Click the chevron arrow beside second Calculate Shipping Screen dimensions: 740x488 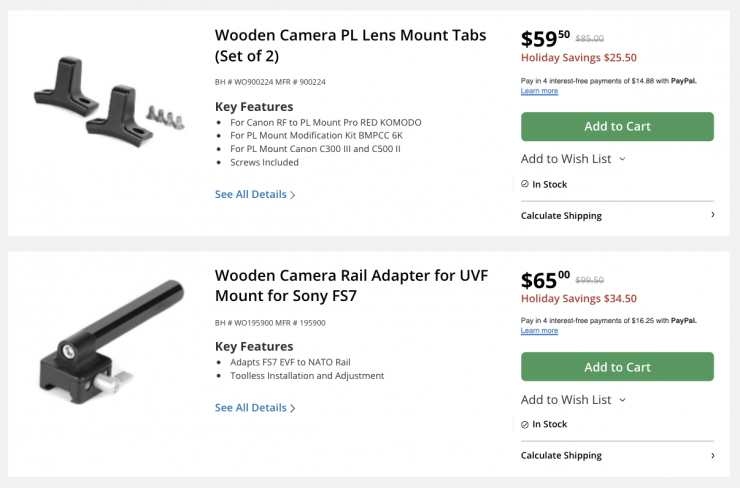[x=712, y=455]
